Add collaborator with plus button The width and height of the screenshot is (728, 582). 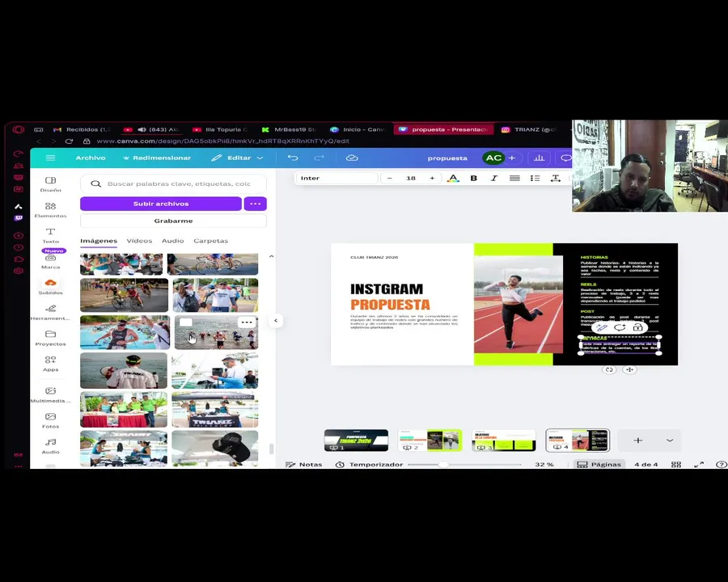click(512, 158)
